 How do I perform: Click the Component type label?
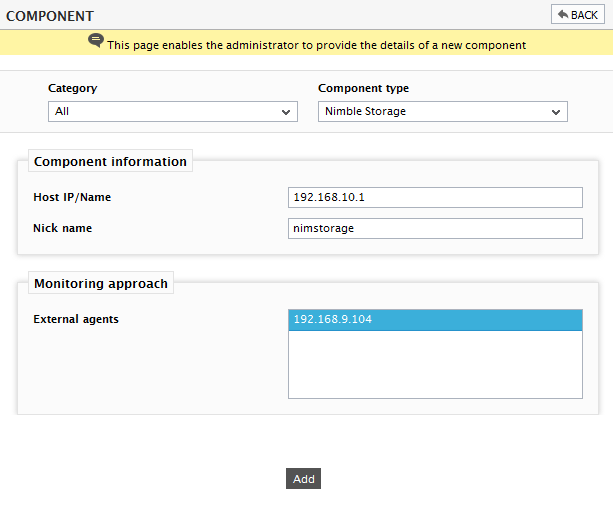(364, 88)
